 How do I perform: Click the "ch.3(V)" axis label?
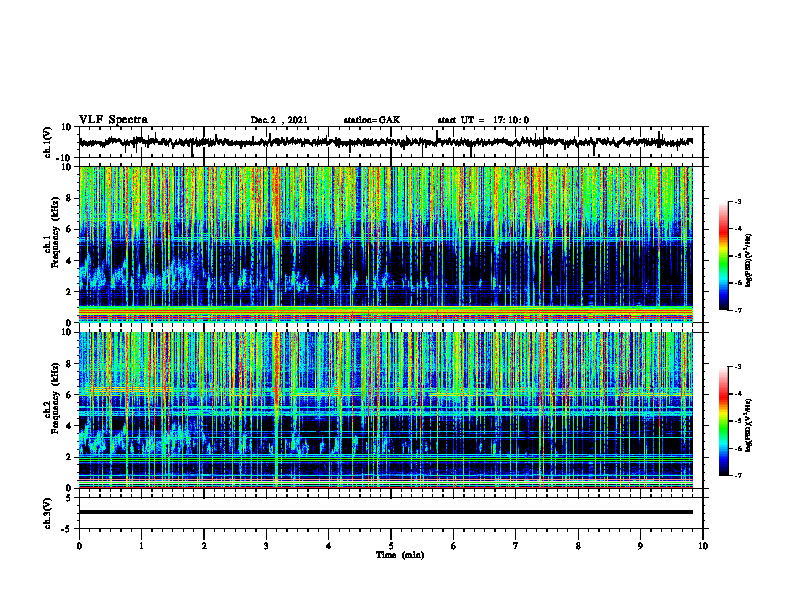[x=48, y=513]
